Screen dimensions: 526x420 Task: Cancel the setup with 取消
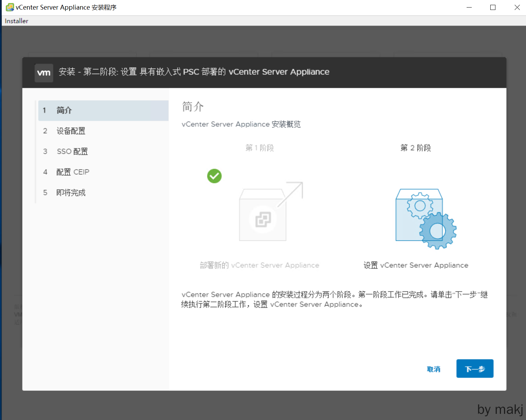[433, 369]
